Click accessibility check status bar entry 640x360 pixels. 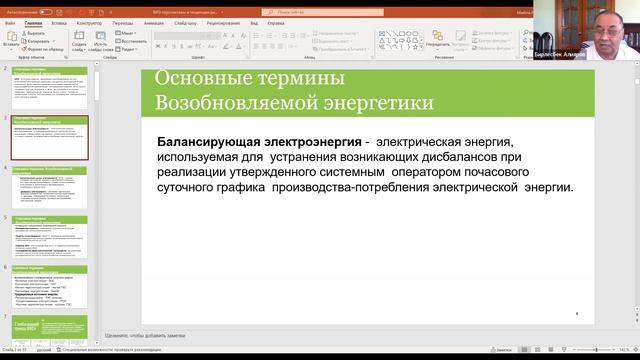coord(109,350)
